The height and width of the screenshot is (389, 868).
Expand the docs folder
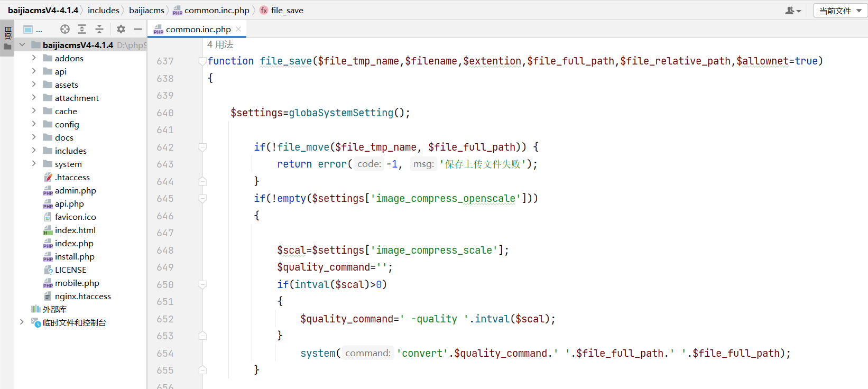coord(34,137)
